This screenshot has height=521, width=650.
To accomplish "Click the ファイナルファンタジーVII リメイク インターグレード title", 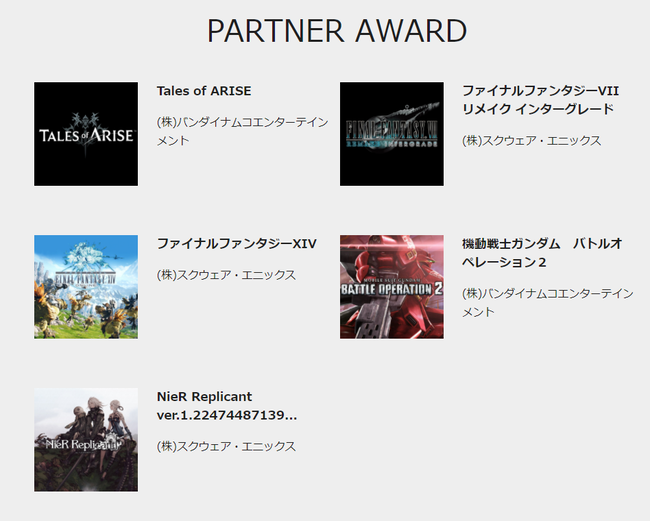I will click(x=541, y=100).
